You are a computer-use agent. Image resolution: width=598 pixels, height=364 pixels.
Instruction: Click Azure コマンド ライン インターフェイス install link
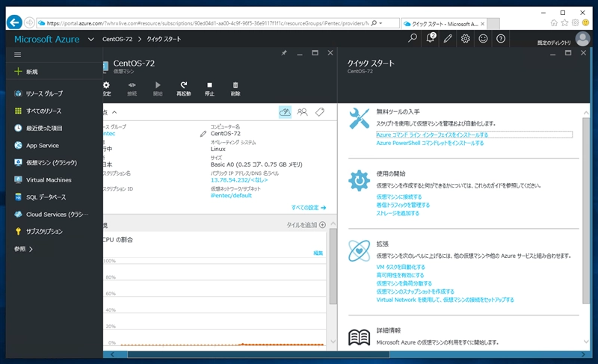433,135
